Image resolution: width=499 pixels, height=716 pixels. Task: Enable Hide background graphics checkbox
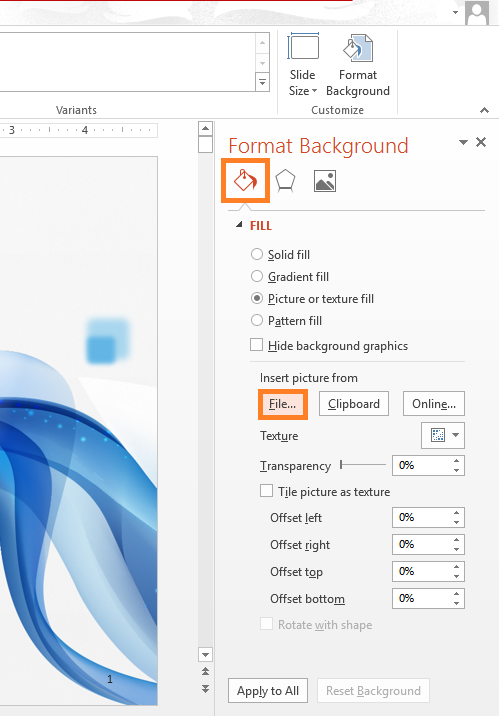click(x=257, y=345)
